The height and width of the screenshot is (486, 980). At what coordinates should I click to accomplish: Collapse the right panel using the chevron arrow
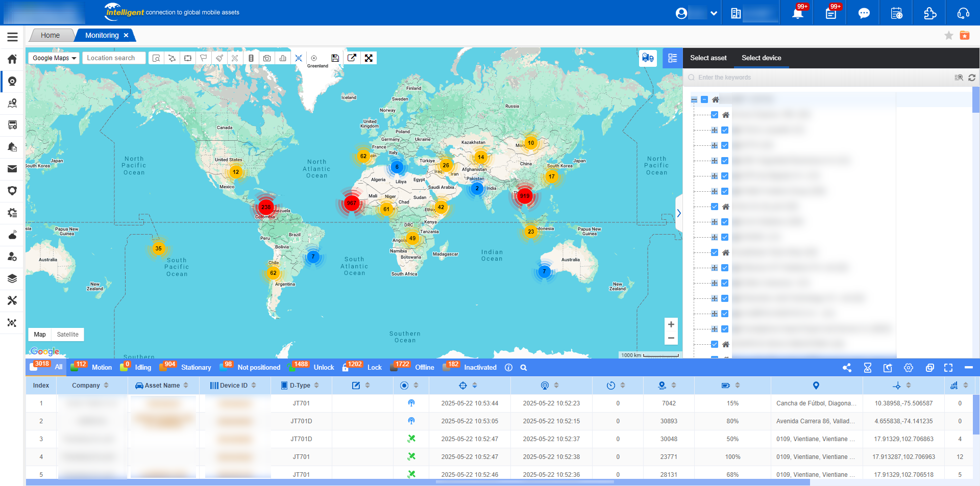(x=679, y=213)
